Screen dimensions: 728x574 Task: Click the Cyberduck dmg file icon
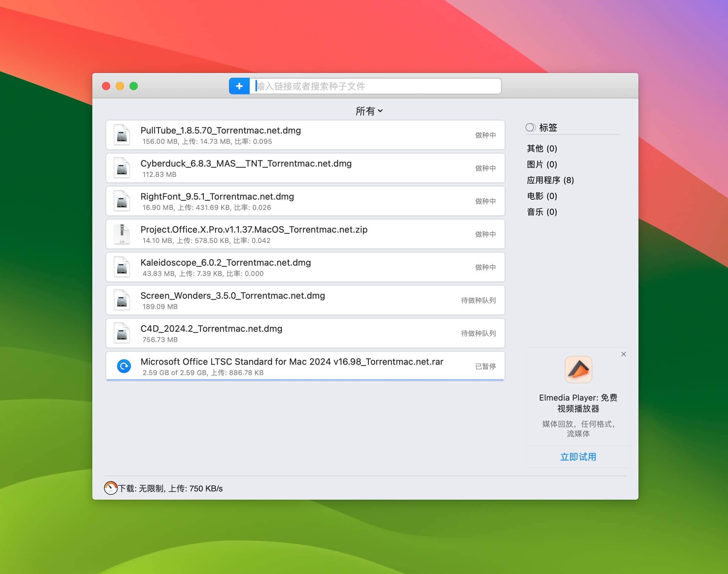(122, 168)
